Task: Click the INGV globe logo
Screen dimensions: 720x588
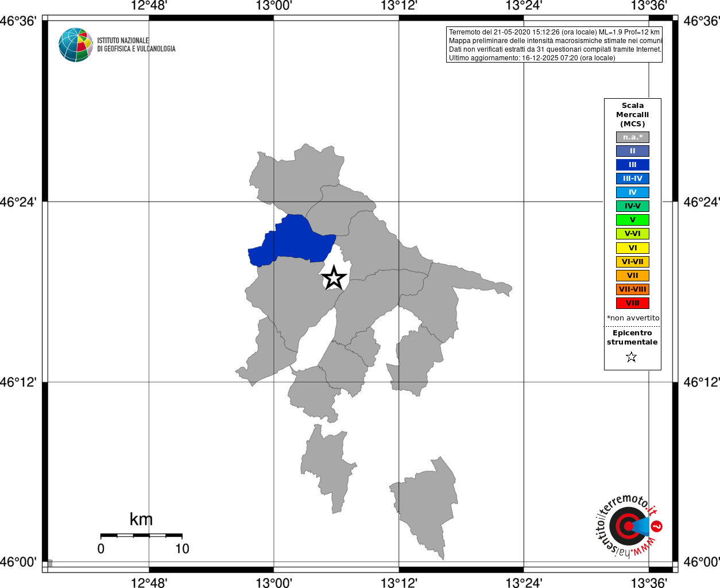Action: pyautogui.click(x=76, y=45)
